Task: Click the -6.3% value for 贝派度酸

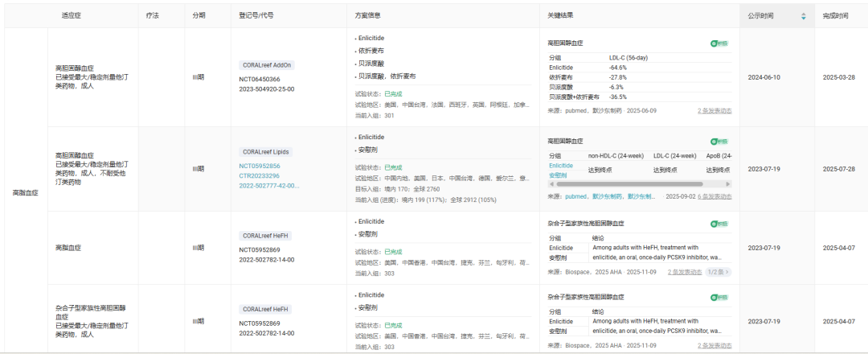Action: 616,87
